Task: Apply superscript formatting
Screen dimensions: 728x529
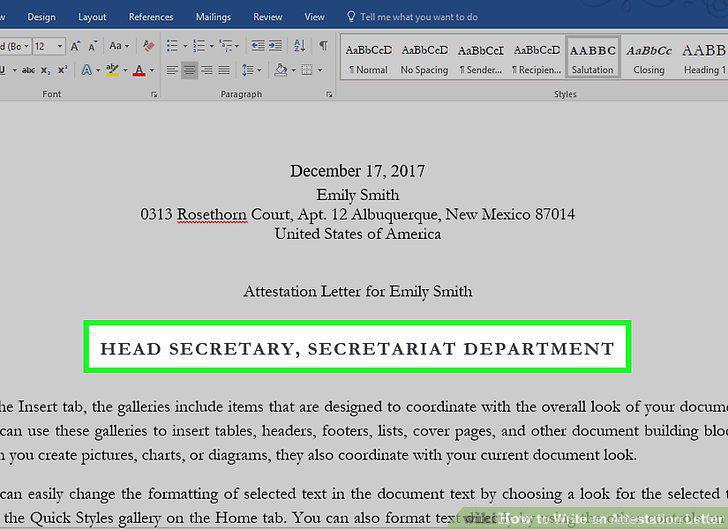Action: click(62, 70)
